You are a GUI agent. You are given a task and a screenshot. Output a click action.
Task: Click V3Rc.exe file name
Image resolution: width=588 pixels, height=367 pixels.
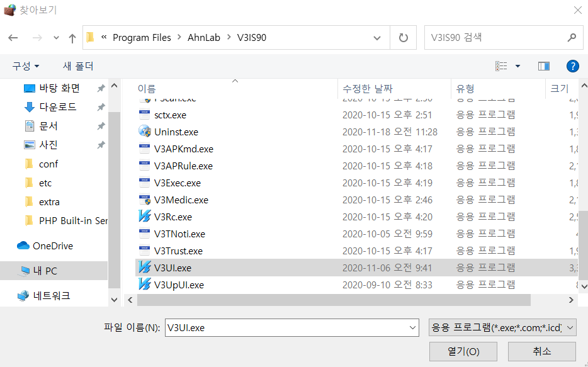(x=173, y=217)
